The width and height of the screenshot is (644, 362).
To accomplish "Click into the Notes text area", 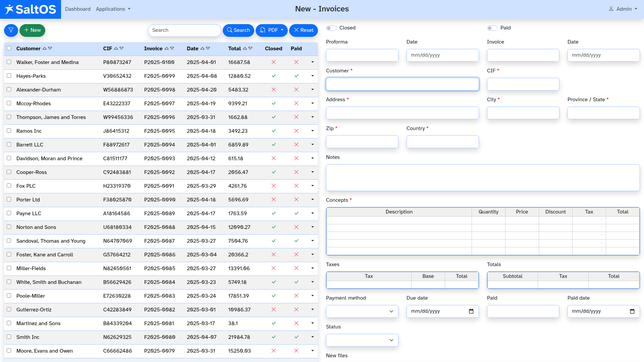I will 483,178.
